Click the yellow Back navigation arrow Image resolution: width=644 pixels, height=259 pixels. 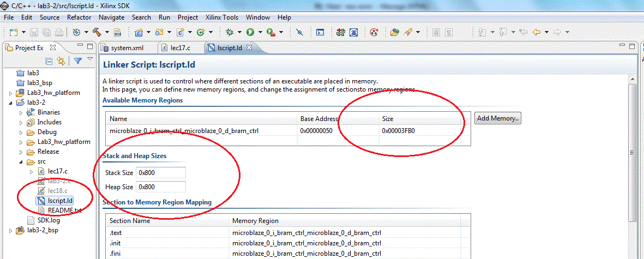click(537, 33)
